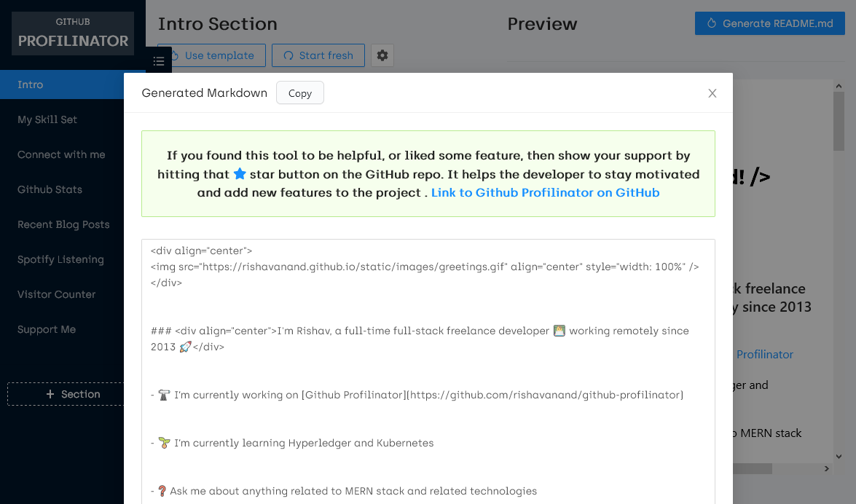The width and height of the screenshot is (856, 504).
Task: Click the settings gear icon
Action: (382, 55)
